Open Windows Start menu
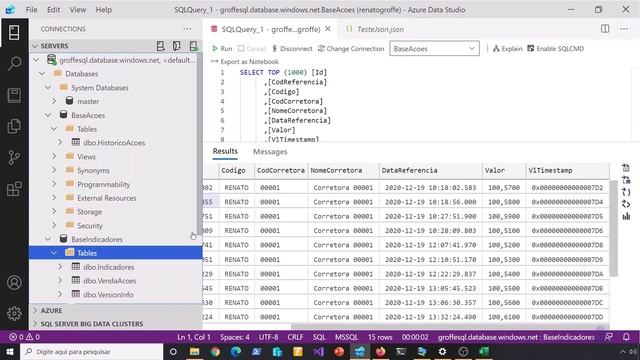Viewport: 640px width, 360px height. click(x=10, y=351)
